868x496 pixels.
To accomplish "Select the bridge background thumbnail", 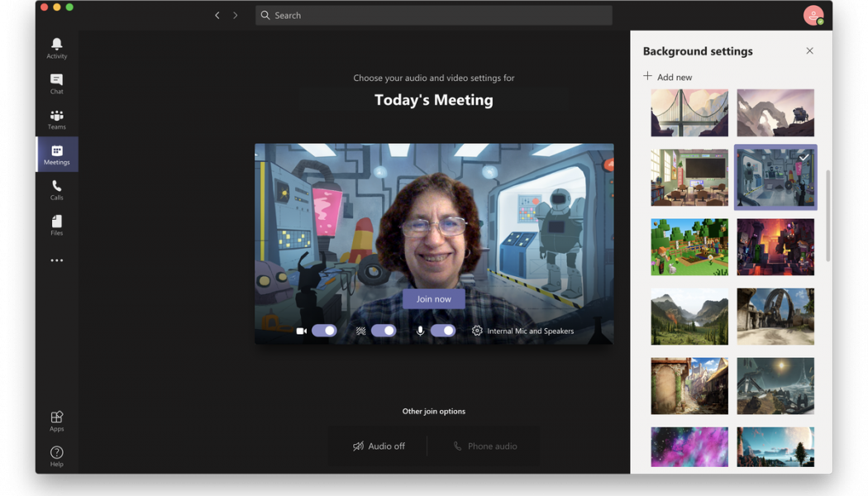I will click(689, 112).
